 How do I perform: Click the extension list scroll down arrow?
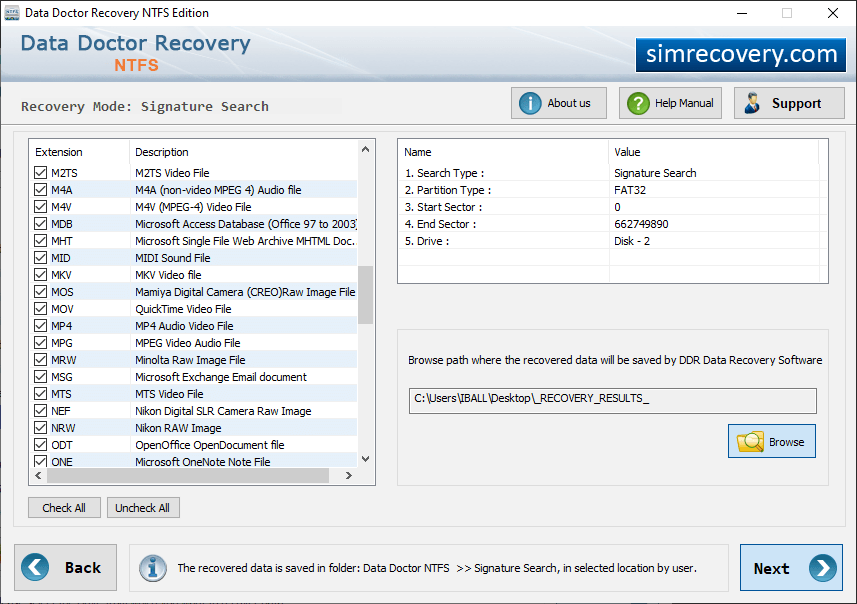pos(366,459)
